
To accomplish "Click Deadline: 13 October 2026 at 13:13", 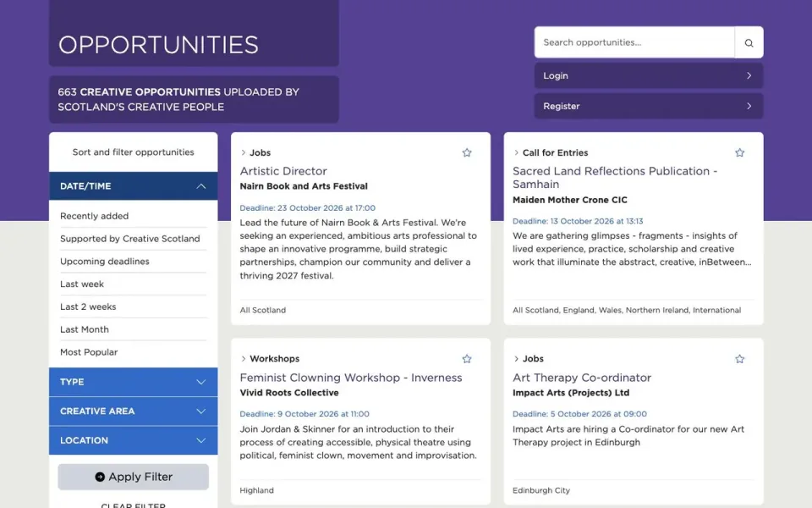I will [578, 221].
